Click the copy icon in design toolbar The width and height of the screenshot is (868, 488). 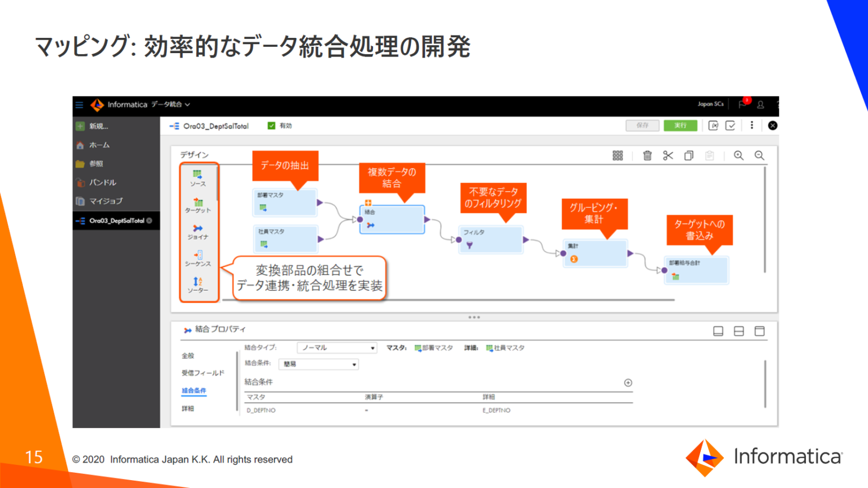[689, 155]
